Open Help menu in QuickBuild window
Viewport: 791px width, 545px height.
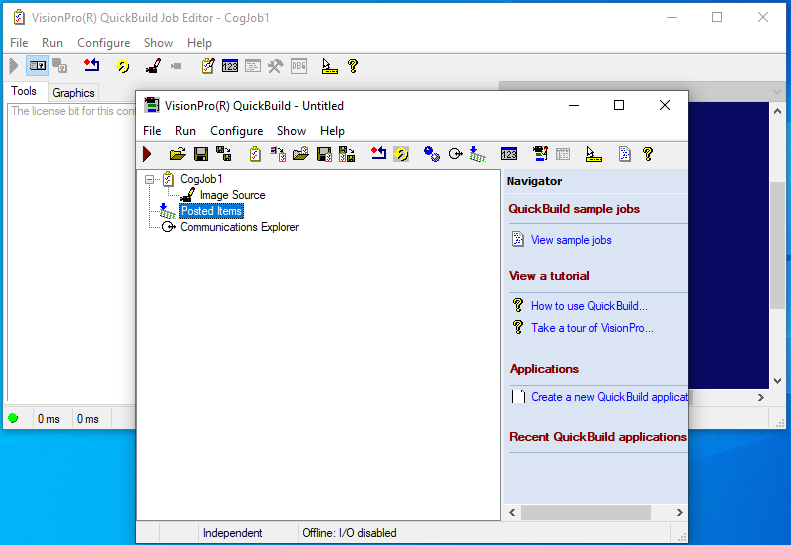pos(332,131)
